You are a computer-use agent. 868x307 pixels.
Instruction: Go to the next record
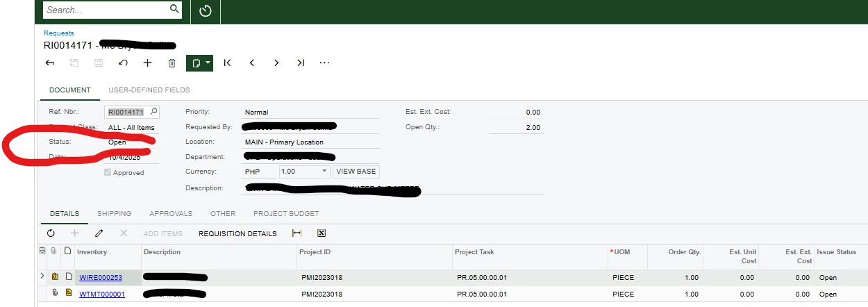276,63
